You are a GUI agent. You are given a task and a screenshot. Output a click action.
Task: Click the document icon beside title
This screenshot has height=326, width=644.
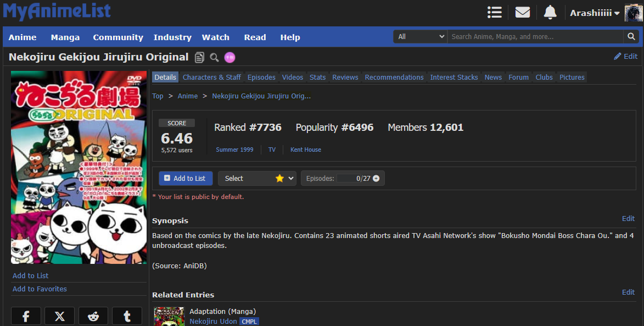(x=199, y=58)
